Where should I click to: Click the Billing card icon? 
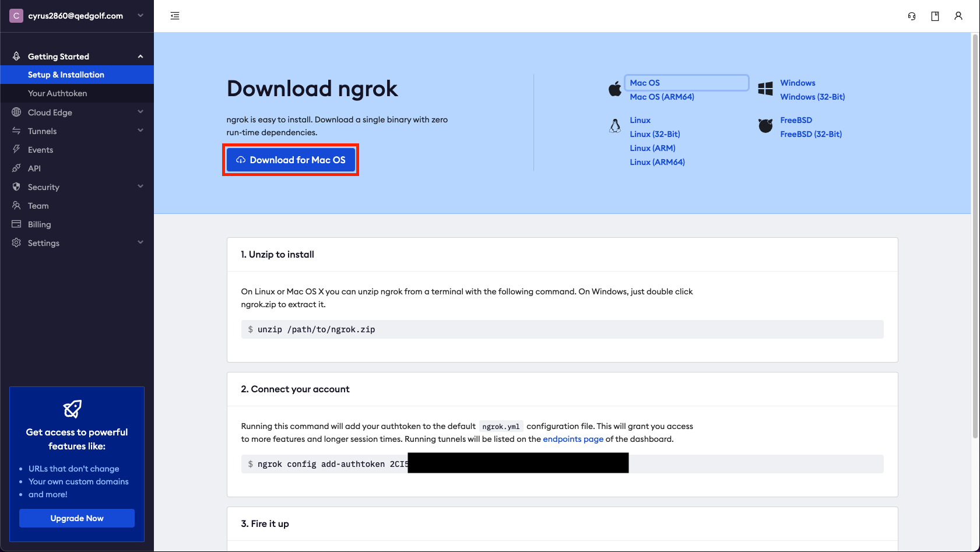[x=16, y=224]
